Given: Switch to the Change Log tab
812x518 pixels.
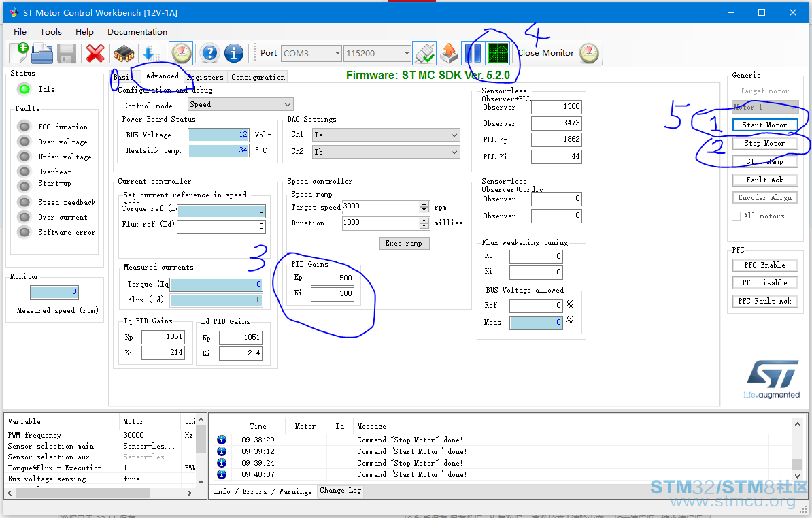Looking at the screenshot, I should pyautogui.click(x=340, y=491).
